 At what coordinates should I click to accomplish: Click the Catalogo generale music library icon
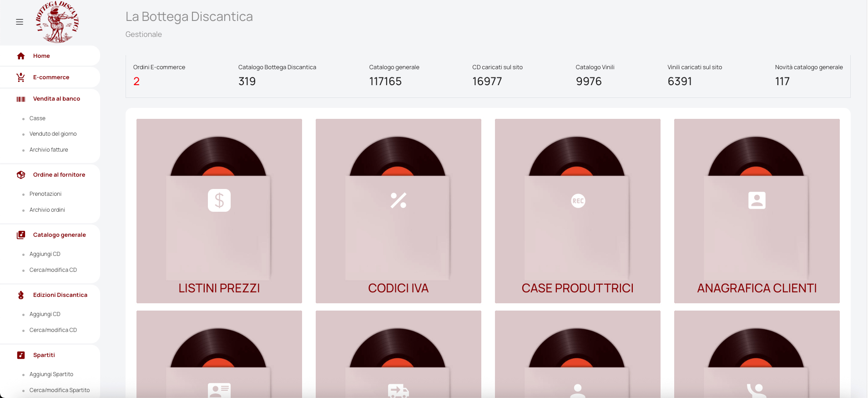click(x=21, y=235)
